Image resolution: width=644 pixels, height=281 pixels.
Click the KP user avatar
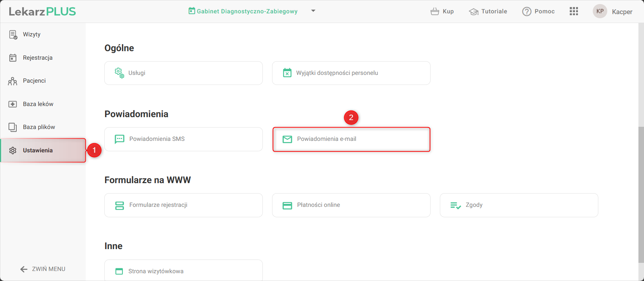[600, 11]
